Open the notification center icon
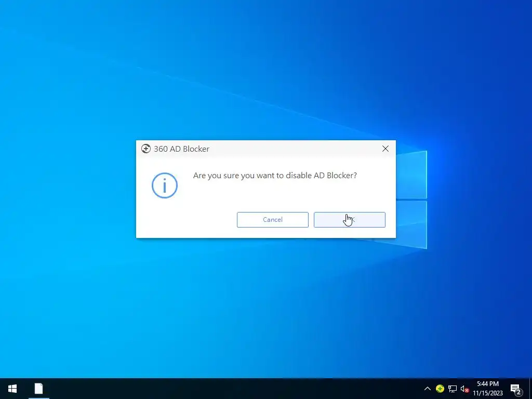The width and height of the screenshot is (532, 399). tap(516, 389)
